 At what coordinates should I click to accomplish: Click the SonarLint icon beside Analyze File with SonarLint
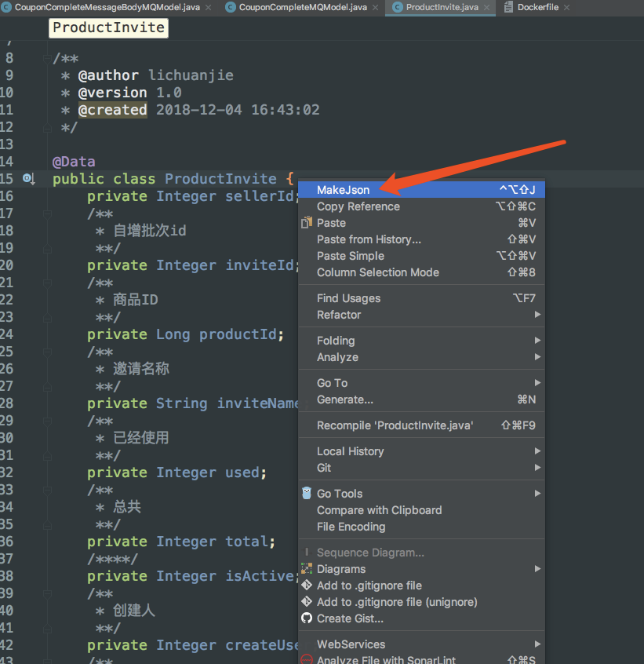pyautogui.click(x=307, y=660)
